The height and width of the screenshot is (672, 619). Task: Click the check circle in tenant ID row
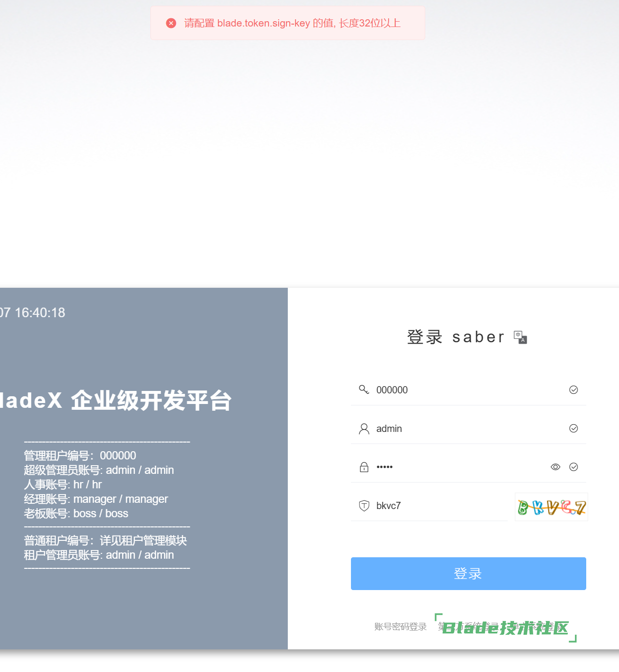click(x=573, y=390)
